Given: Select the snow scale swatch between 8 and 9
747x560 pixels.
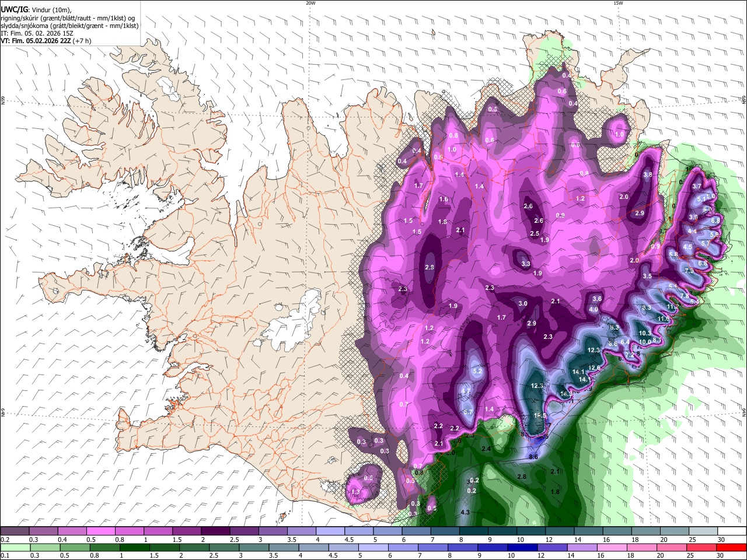Looking at the screenshot, I should pyautogui.click(x=474, y=531).
